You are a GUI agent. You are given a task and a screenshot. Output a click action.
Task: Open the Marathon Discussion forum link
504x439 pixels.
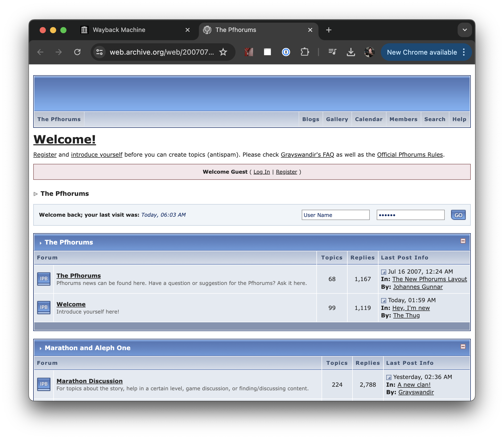pyautogui.click(x=90, y=381)
